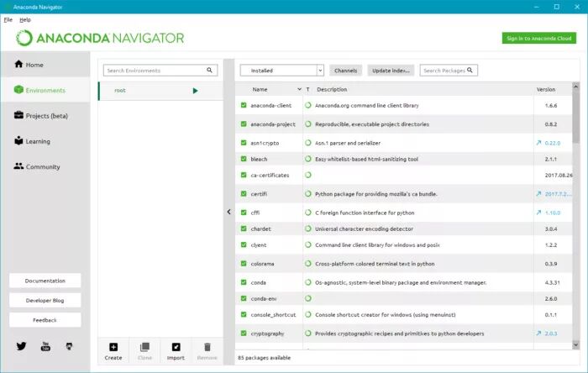588x373 pixels.
Task: Click the Channels button
Action: [345, 71]
